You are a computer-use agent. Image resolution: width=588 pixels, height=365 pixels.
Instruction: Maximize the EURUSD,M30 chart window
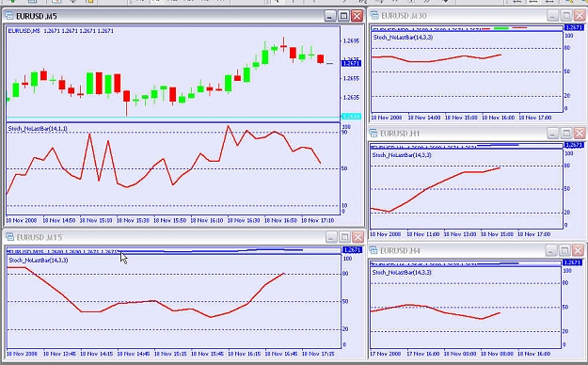point(566,15)
